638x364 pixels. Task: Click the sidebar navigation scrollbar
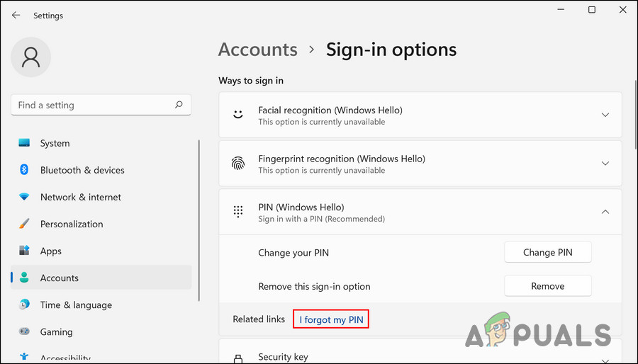point(199,220)
